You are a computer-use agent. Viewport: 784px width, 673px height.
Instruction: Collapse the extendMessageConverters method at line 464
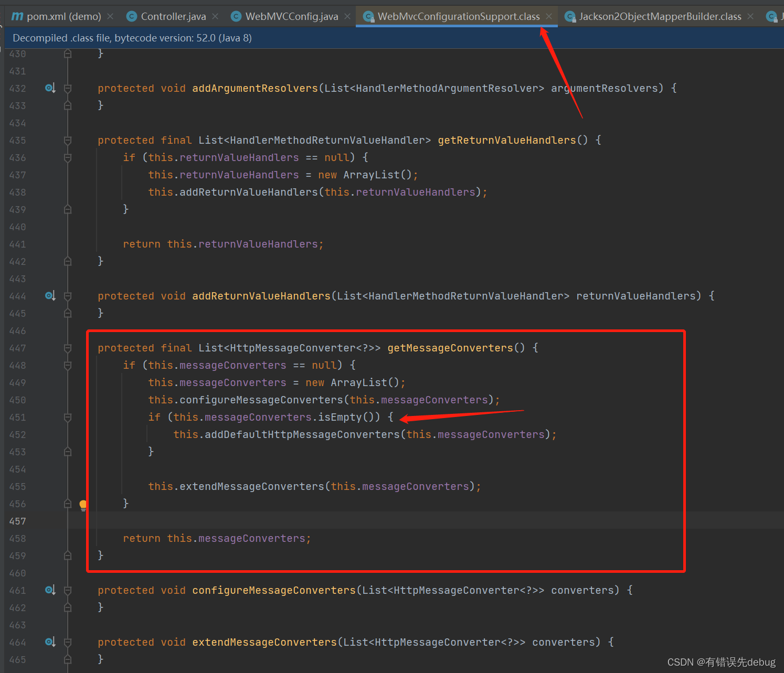[68, 642]
